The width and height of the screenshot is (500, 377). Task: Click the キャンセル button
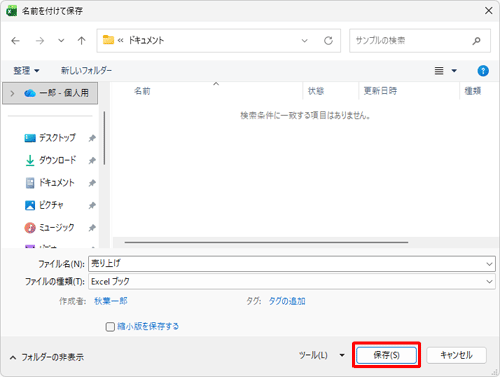coord(456,355)
